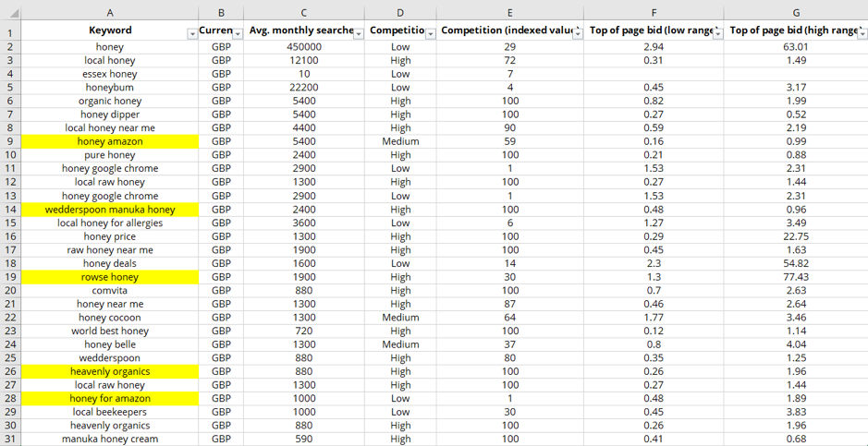Select the "world best honey" cell
Viewport: 868px width, 446px height.
(110, 331)
